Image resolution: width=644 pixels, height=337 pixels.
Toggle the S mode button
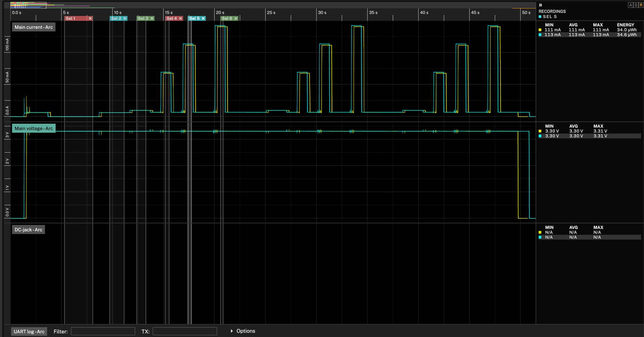click(636, 5)
